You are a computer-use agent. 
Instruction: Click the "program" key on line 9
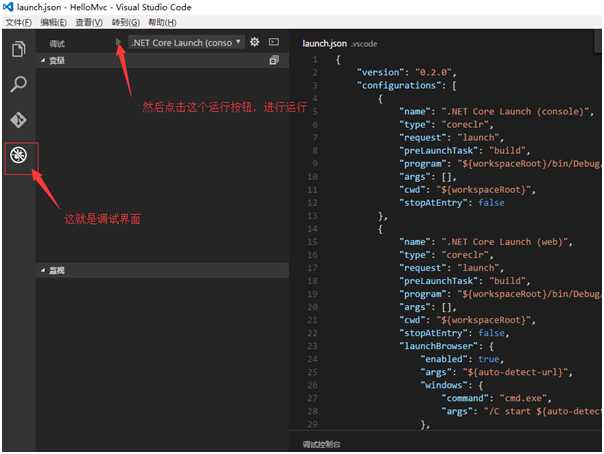click(425, 163)
